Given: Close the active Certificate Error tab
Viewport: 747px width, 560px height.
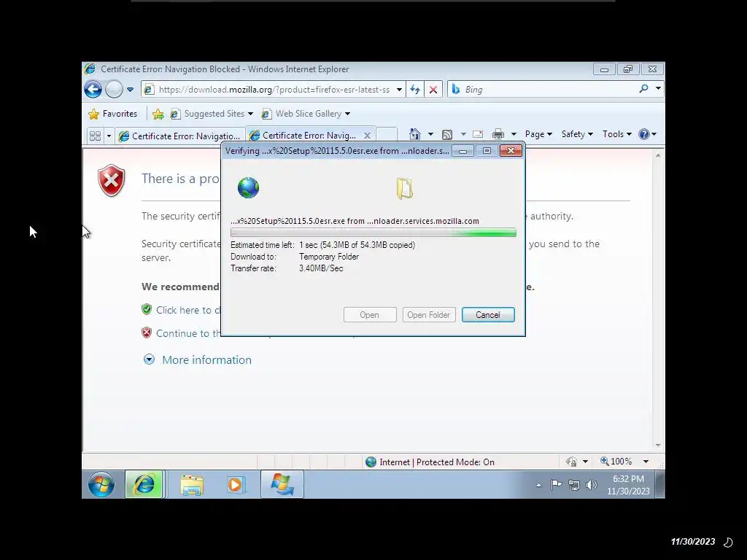Looking at the screenshot, I should 367,135.
